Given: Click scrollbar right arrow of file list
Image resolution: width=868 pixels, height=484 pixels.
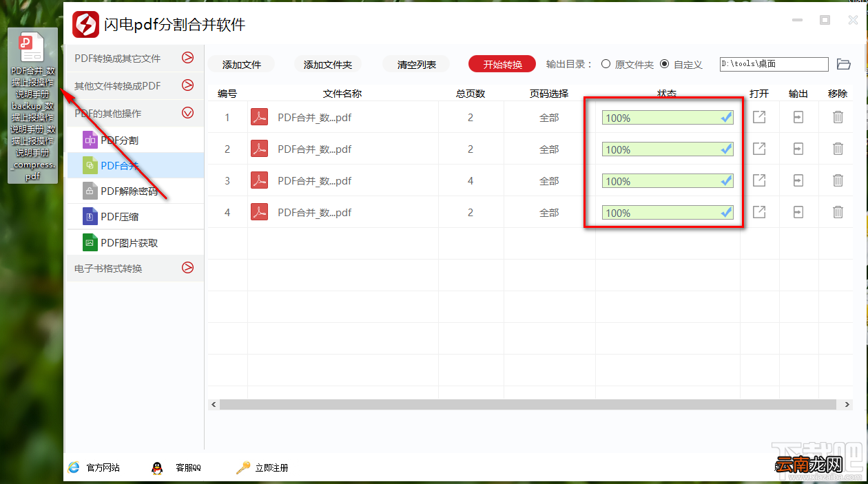Looking at the screenshot, I should tap(847, 405).
